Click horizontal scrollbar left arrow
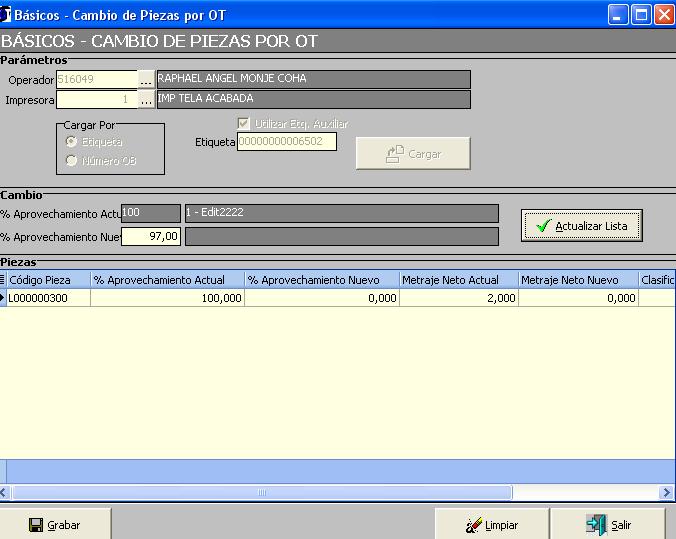The height and width of the screenshot is (539, 676). [x=6, y=492]
